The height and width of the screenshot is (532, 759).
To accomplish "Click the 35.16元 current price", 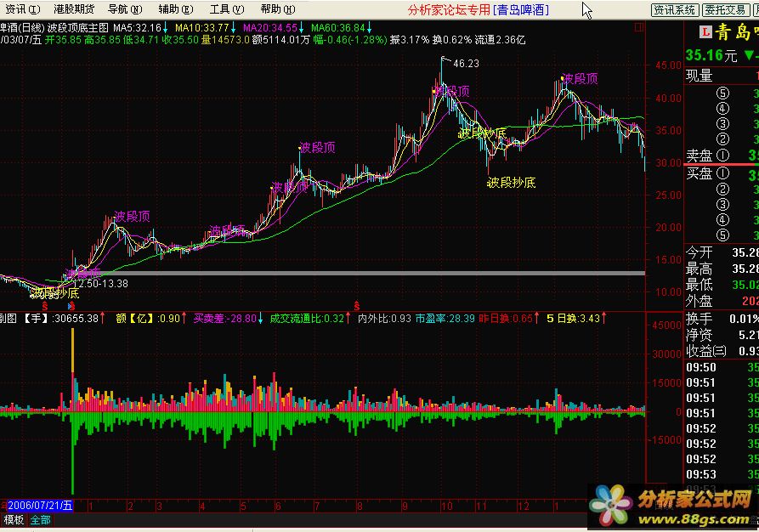I will [x=711, y=56].
